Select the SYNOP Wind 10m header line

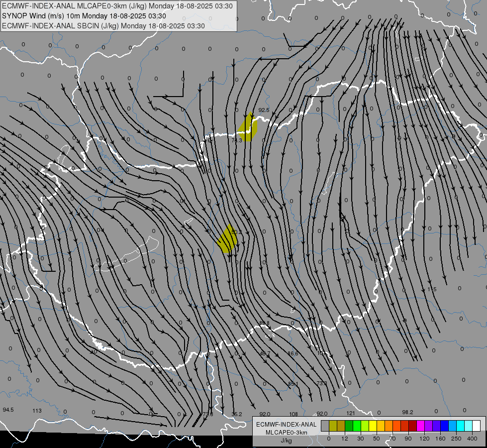84,16
